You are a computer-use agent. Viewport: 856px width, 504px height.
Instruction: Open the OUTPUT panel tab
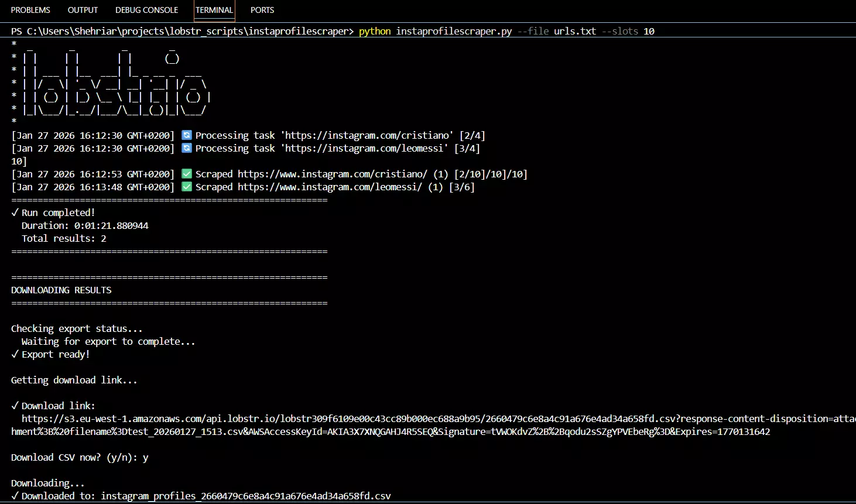(x=83, y=10)
